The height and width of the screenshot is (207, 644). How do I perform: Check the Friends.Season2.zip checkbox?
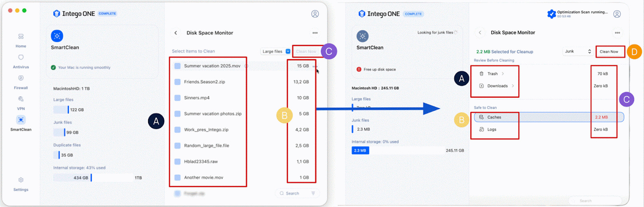coord(178,82)
